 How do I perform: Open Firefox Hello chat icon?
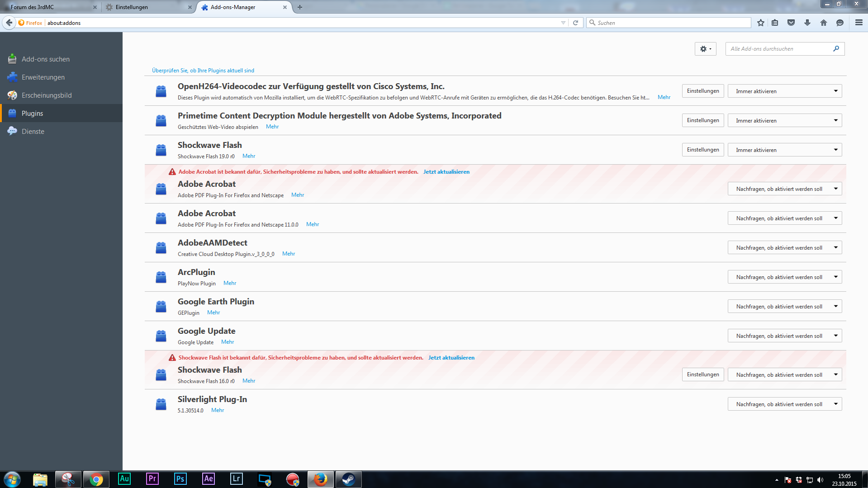pos(840,23)
